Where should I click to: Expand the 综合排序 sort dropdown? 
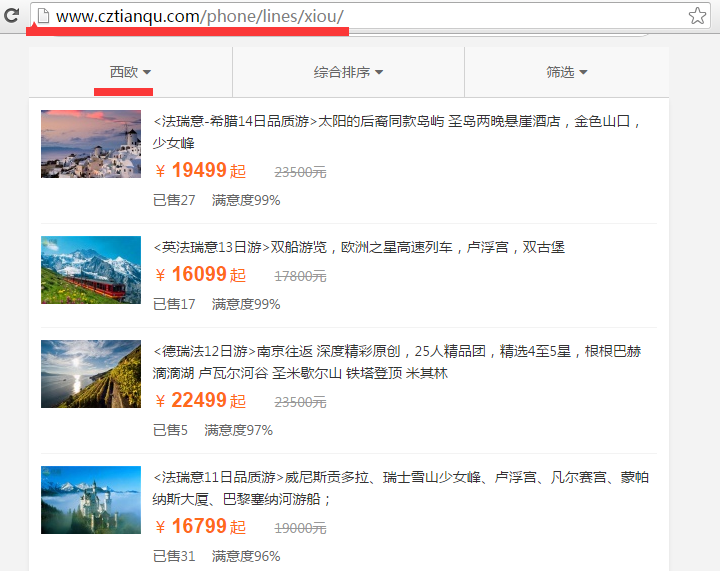pyautogui.click(x=349, y=72)
